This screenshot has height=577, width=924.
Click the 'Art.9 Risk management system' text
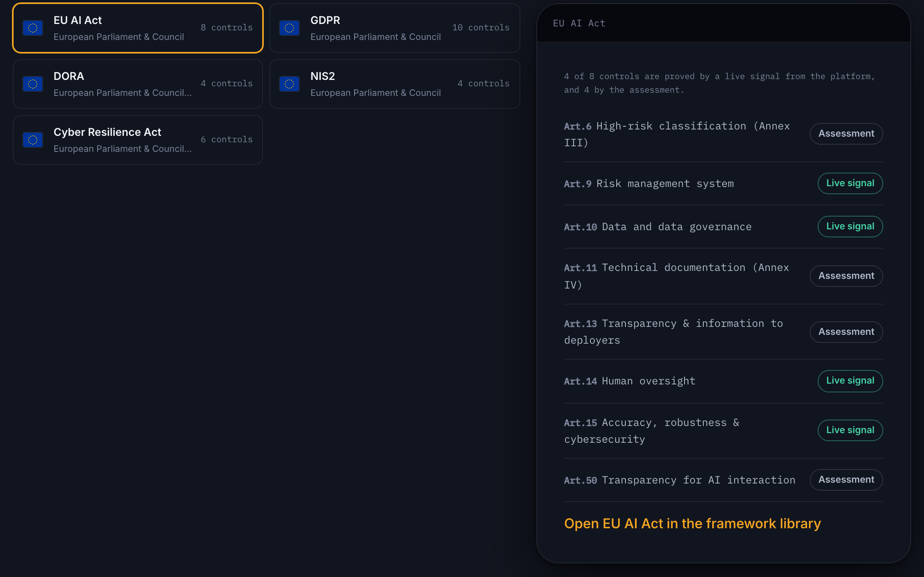649,184
